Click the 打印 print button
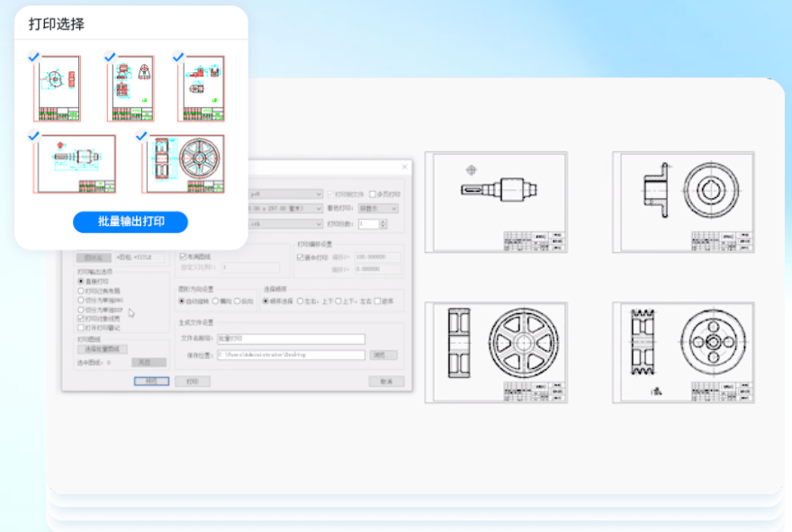792x532 pixels. tap(193, 382)
